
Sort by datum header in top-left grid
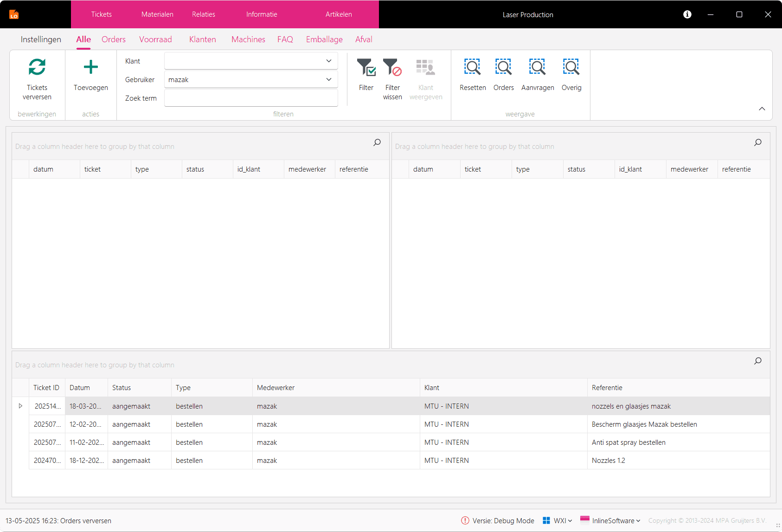[x=54, y=169]
